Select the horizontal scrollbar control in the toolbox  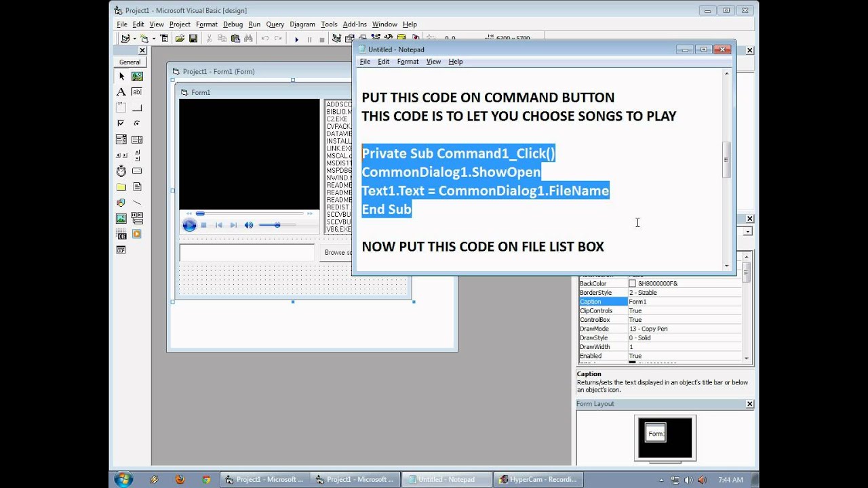point(121,155)
